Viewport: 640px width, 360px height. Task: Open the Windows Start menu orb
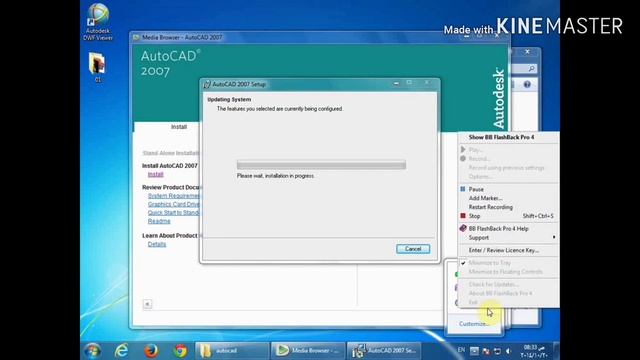[93, 351]
